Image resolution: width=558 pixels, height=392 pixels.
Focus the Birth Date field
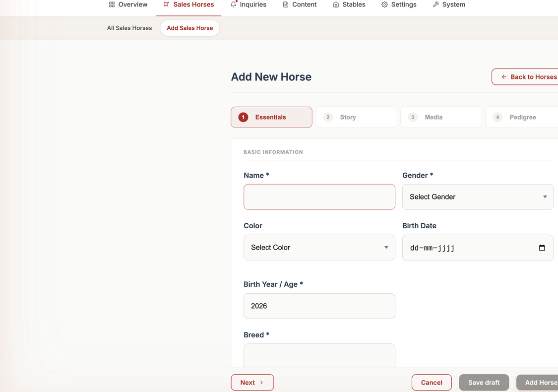[478, 248]
